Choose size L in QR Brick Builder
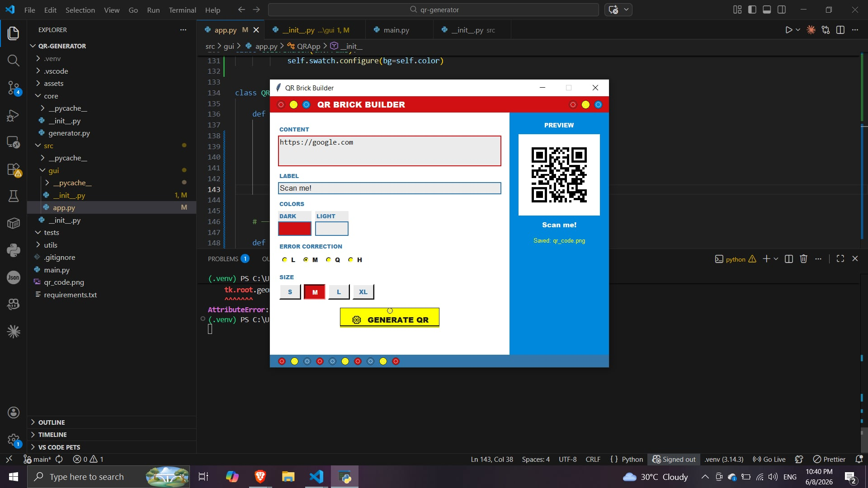 (339, 292)
